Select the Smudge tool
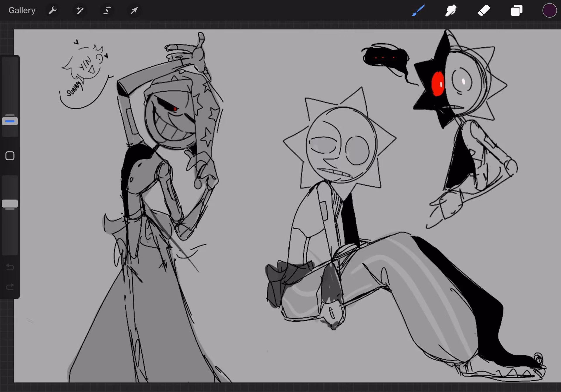Screen dimensions: 561x392 (451, 11)
